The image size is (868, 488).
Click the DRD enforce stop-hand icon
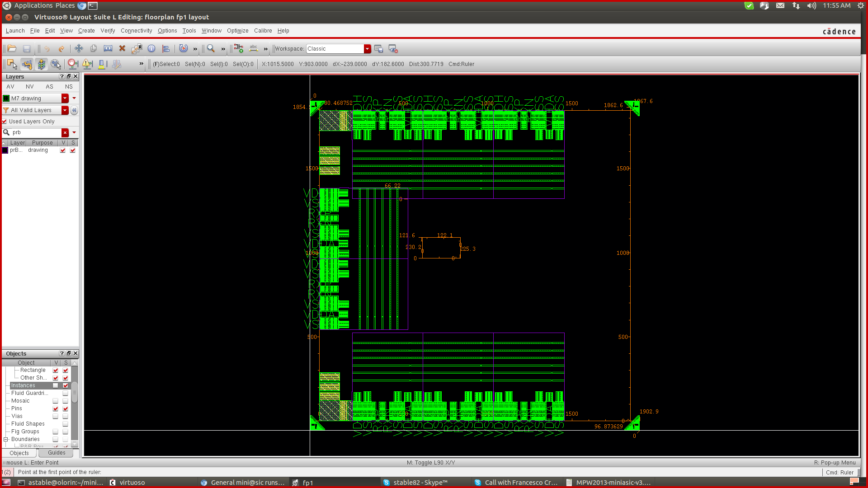tap(73, 64)
